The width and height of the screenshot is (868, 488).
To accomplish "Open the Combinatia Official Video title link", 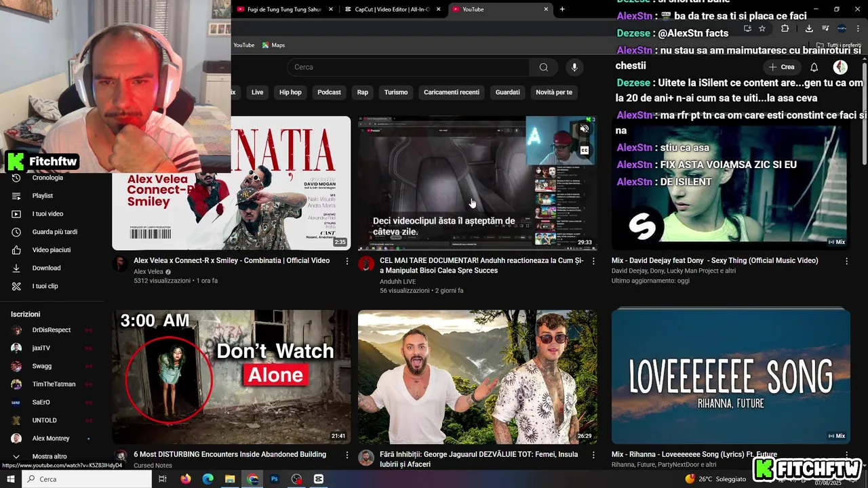I will coord(231,260).
